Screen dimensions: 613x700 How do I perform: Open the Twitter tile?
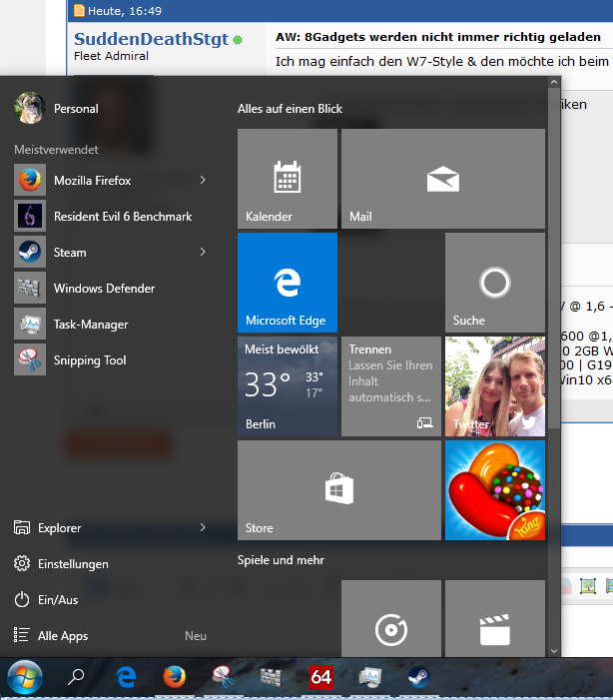(x=495, y=386)
